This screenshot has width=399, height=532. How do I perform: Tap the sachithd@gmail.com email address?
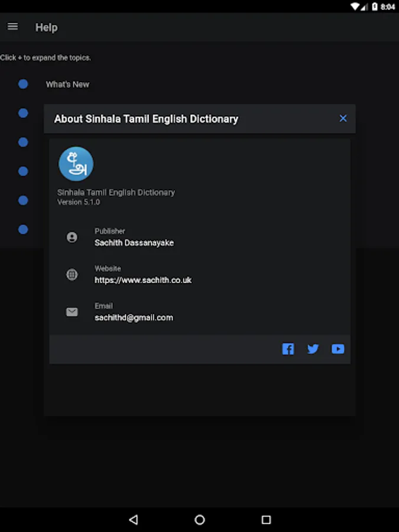click(x=134, y=317)
